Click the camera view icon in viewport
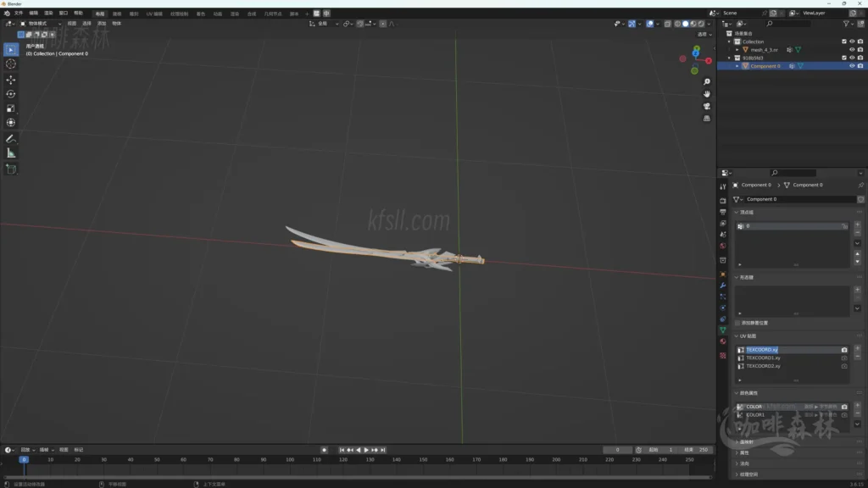This screenshot has height=488, width=868. tap(707, 107)
